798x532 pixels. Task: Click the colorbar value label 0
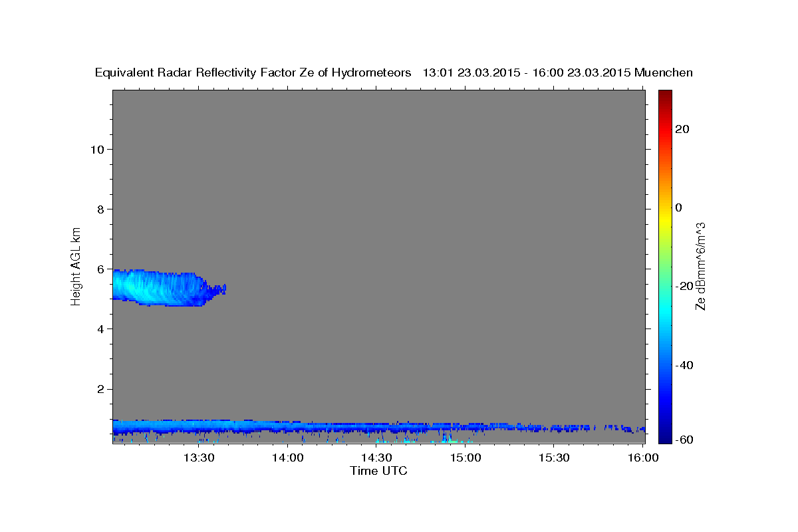click(x=679, y=207)
